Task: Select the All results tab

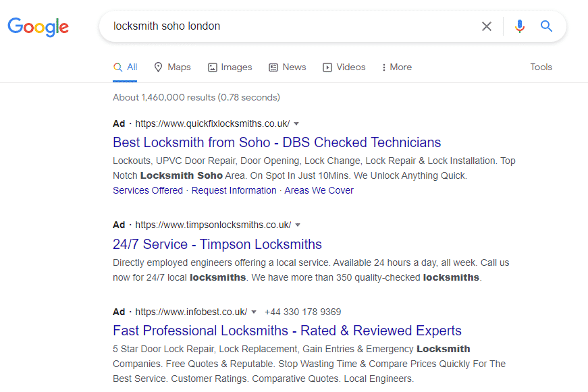Action: point(126,67)
